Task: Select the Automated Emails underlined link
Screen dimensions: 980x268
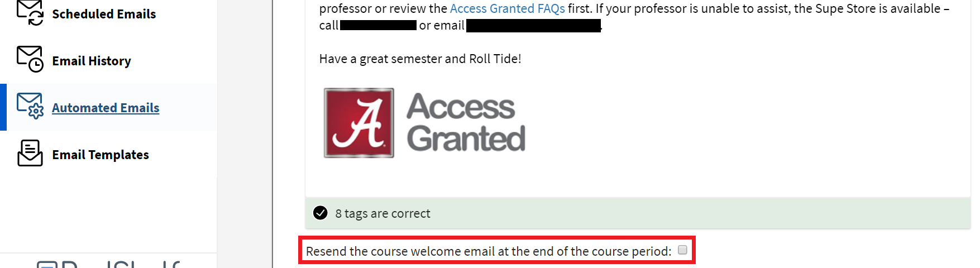Action: 106,108
